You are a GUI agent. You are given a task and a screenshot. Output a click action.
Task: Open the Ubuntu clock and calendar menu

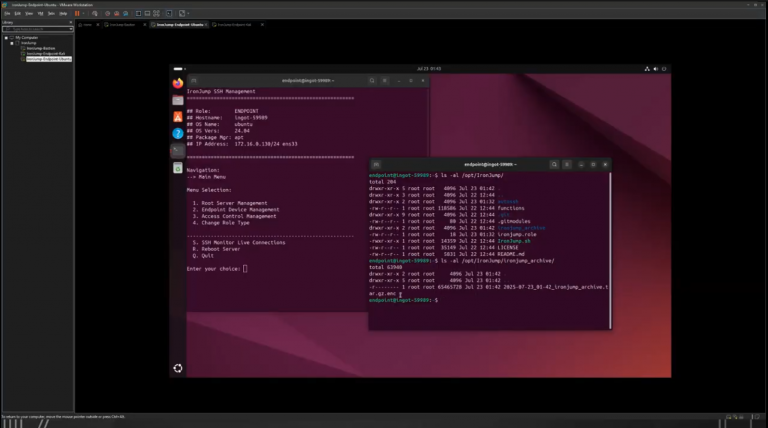429,69
